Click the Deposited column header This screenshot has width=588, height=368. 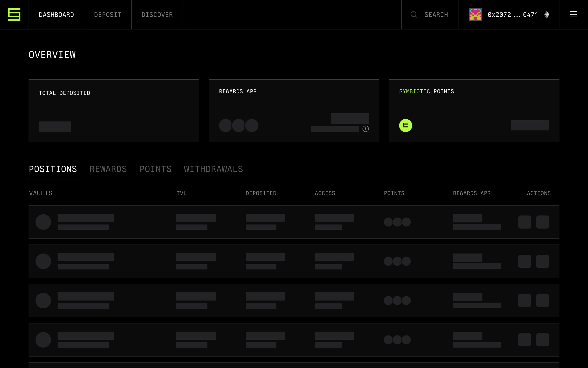(x=261, y=193)
